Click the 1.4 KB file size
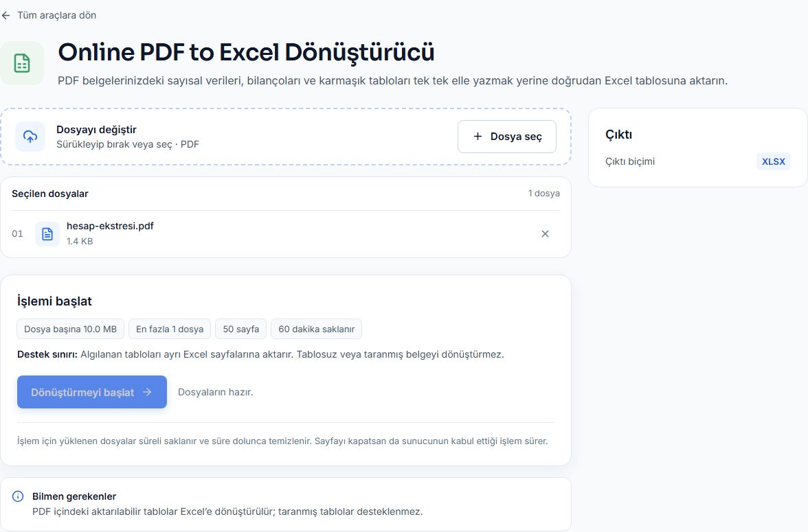 (80, 241)
